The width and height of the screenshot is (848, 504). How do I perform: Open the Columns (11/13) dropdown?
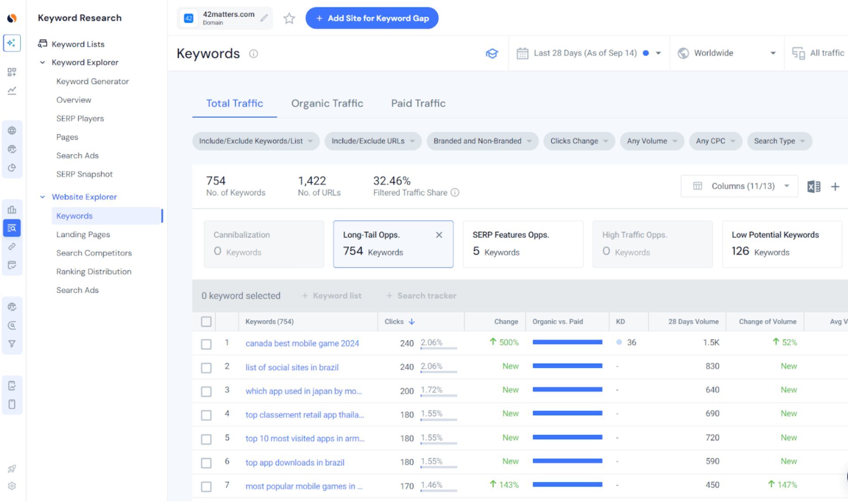coord(739,186)
